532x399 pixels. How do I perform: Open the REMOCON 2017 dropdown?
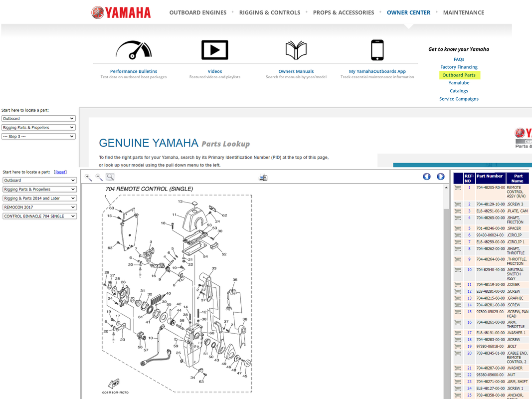pos(40,207)
